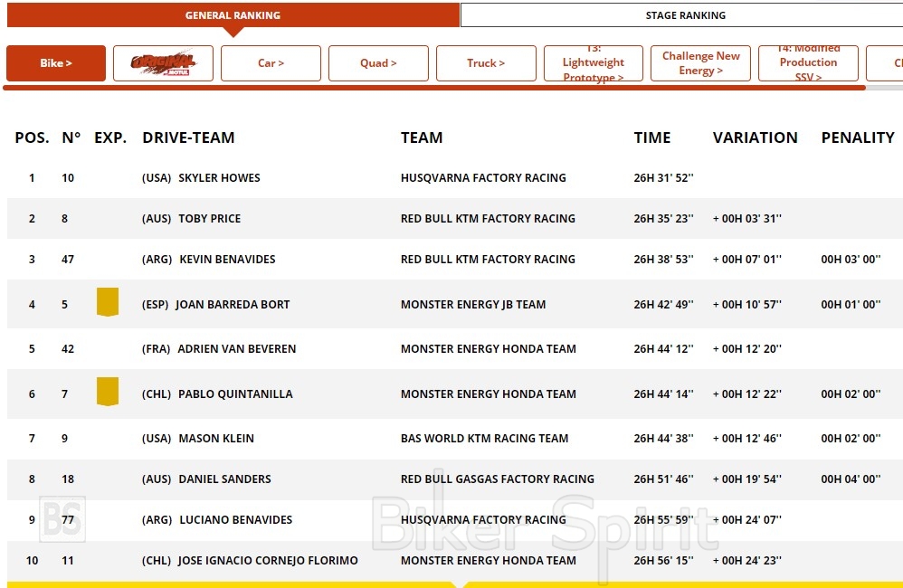Click the POS. column header

pos(32,138)
